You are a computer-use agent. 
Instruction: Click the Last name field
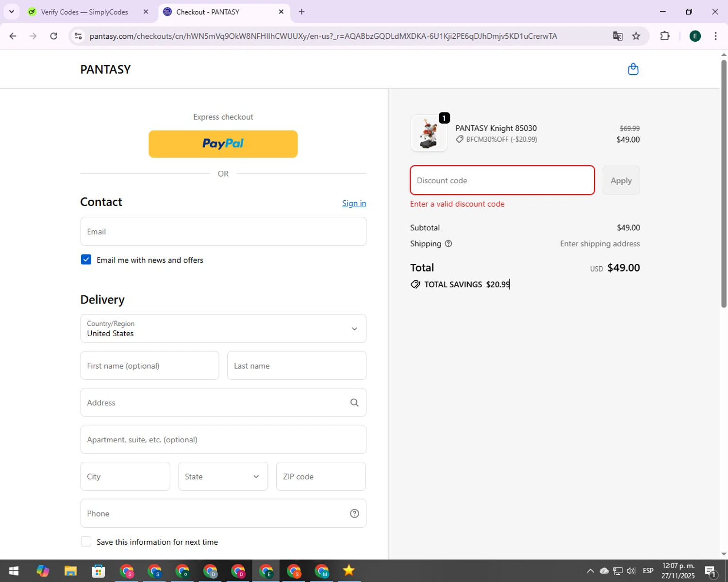point(297,366)
